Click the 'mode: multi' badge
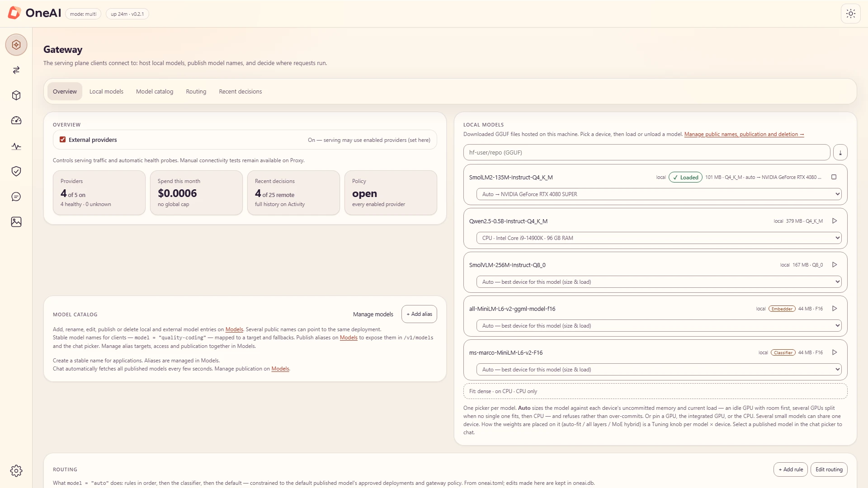The image size is (868, 488). (83, 14)
